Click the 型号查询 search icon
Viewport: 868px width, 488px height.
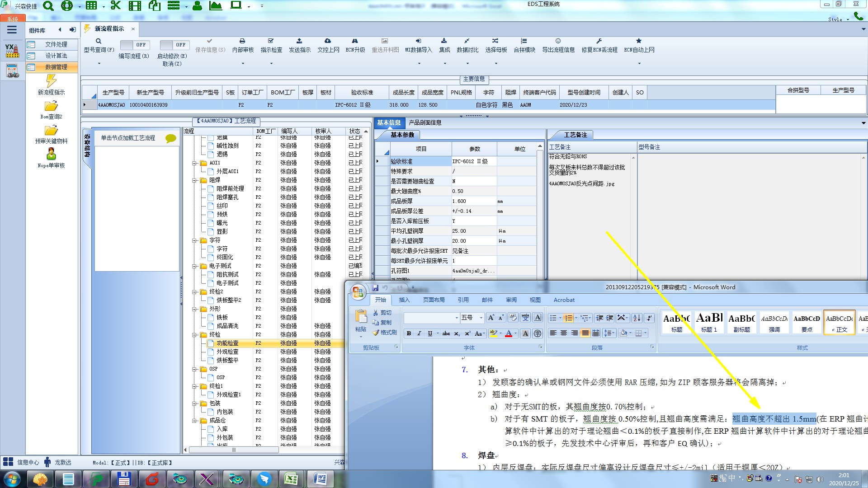[x=99, y=41]
